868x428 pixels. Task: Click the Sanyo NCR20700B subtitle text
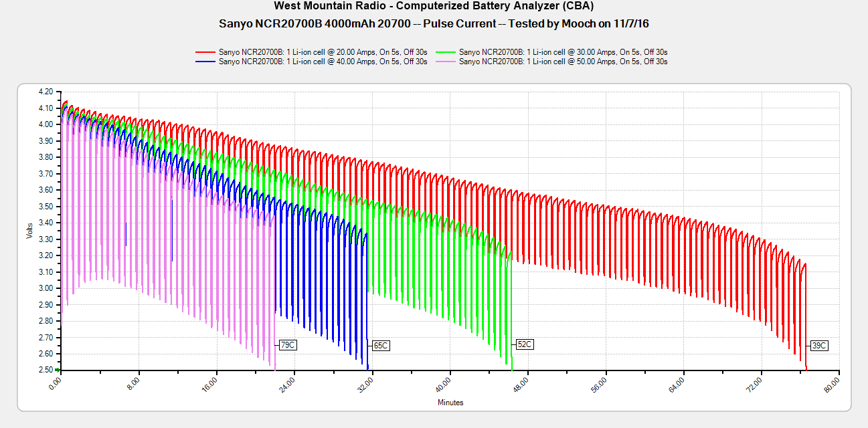434,23
